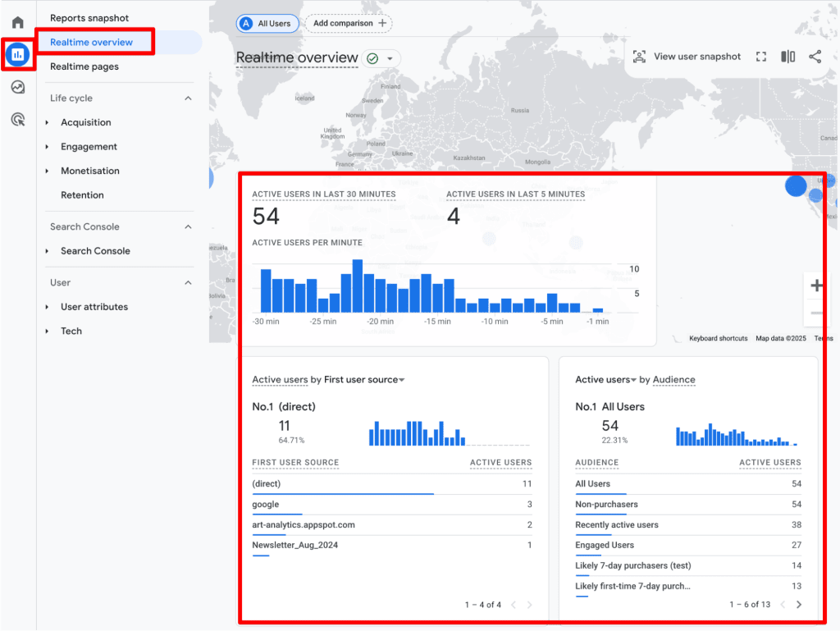The height and width of the screenshot is (631, 840).
Task: Collapse the Search Console section
Action: [188, 226]
